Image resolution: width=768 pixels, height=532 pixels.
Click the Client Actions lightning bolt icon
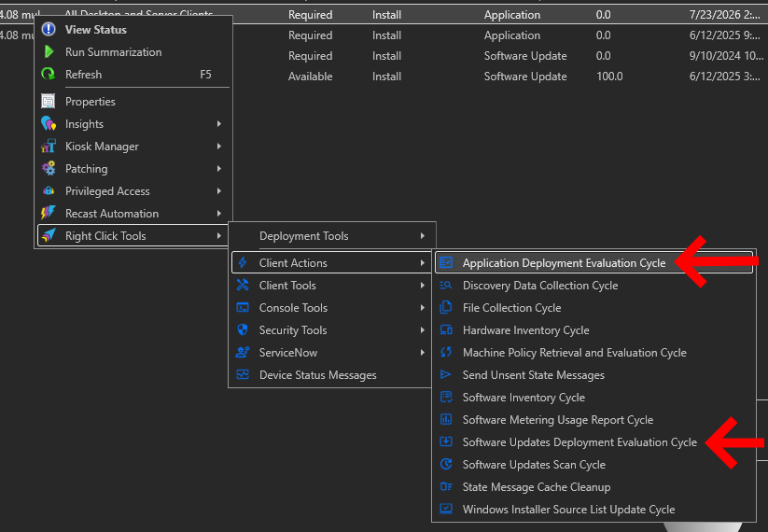pyautogui.click(x=243, y=262)
